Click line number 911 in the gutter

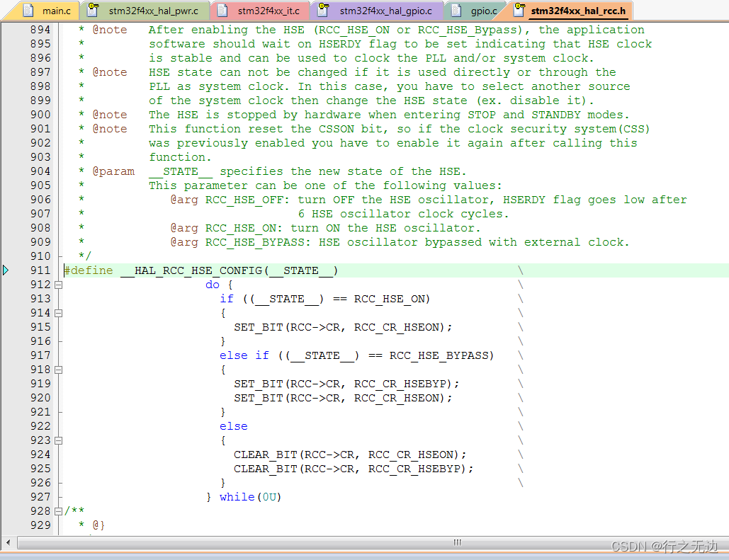coord(40,270)
